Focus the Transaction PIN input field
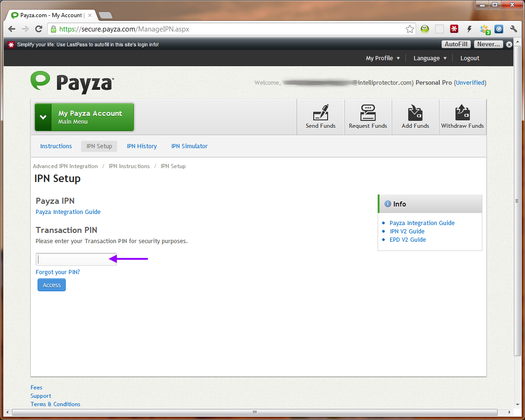 (76, 259)
